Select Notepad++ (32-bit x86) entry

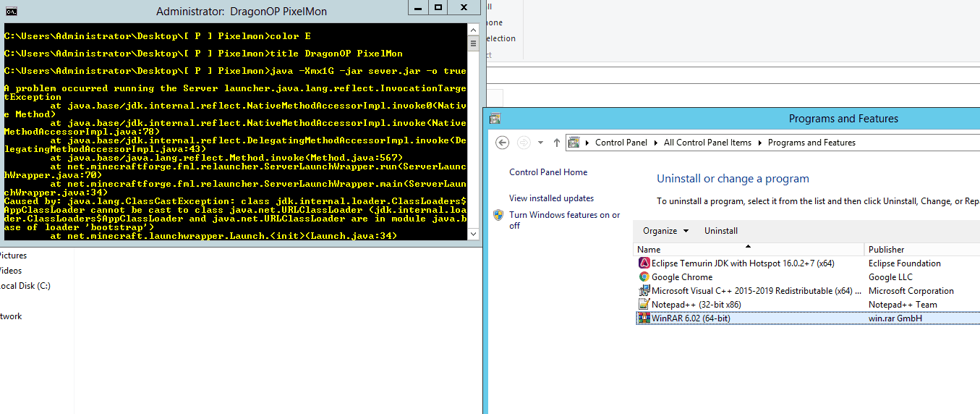[696, 305]
